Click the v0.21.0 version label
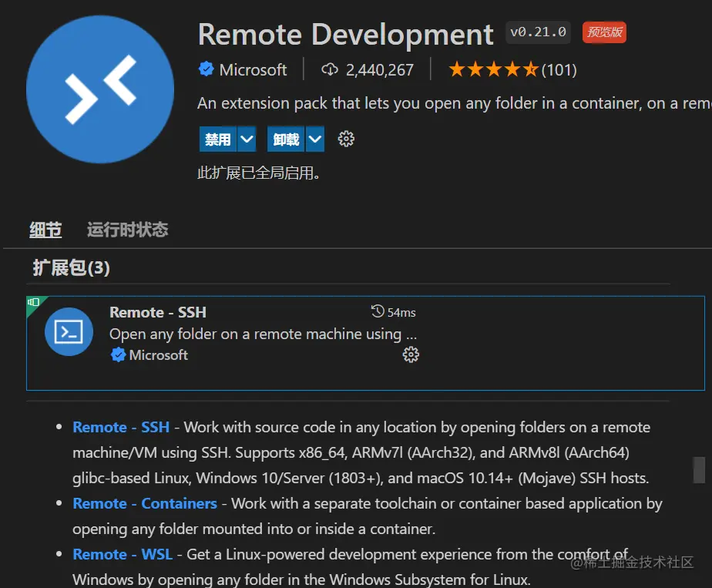Screen dimensions: 712x588 pos(538,32)
